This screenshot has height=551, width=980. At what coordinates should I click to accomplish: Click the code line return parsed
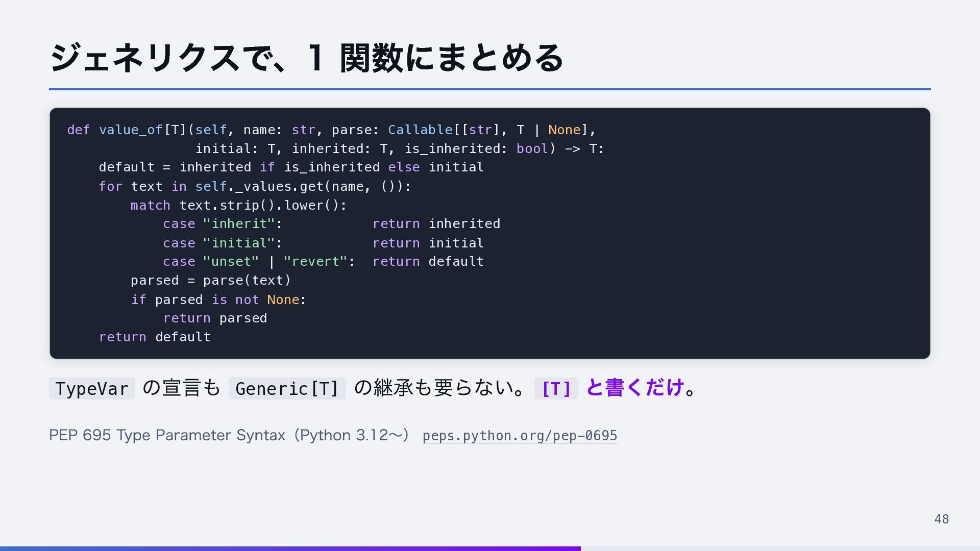215,318
